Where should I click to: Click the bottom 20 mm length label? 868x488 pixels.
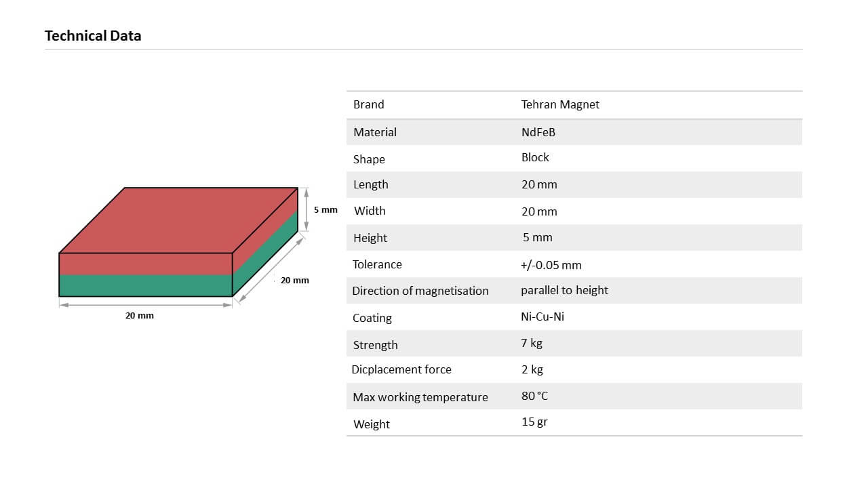point(140,316)
